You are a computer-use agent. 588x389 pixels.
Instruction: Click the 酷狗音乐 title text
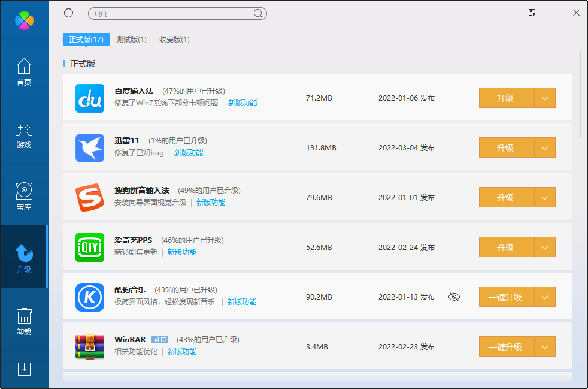tap(130, 290)
